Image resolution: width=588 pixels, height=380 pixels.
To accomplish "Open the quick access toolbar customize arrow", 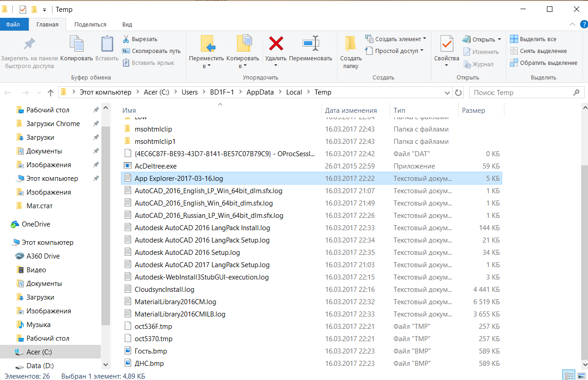I will tap(44, 10).
